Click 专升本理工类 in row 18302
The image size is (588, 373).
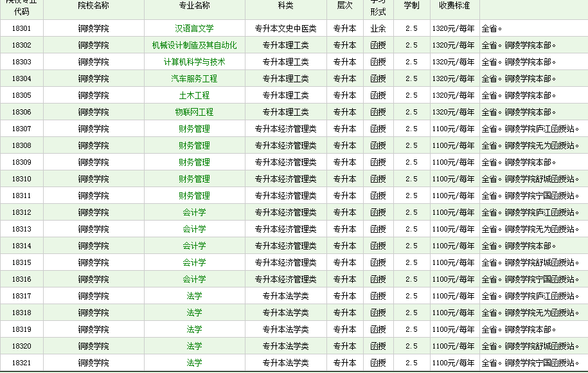pyautogui.click(x=286, y=46)
